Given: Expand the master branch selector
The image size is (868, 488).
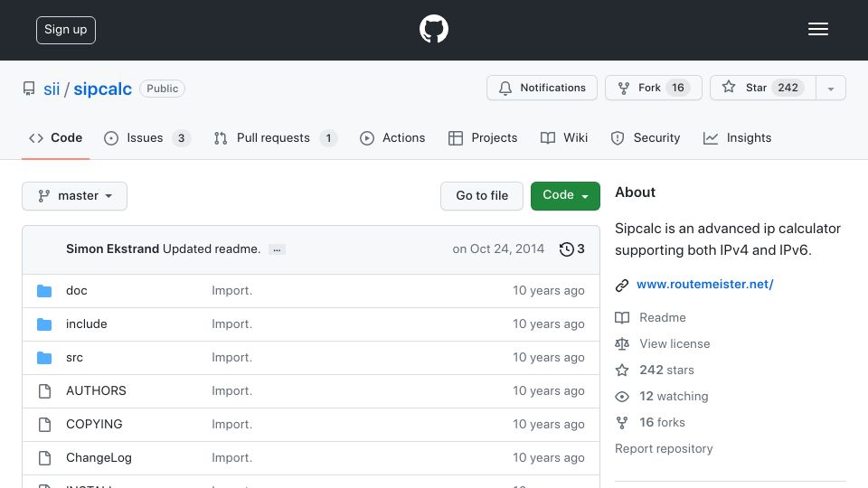Looking at the screenshot, I should click(75, 196).
